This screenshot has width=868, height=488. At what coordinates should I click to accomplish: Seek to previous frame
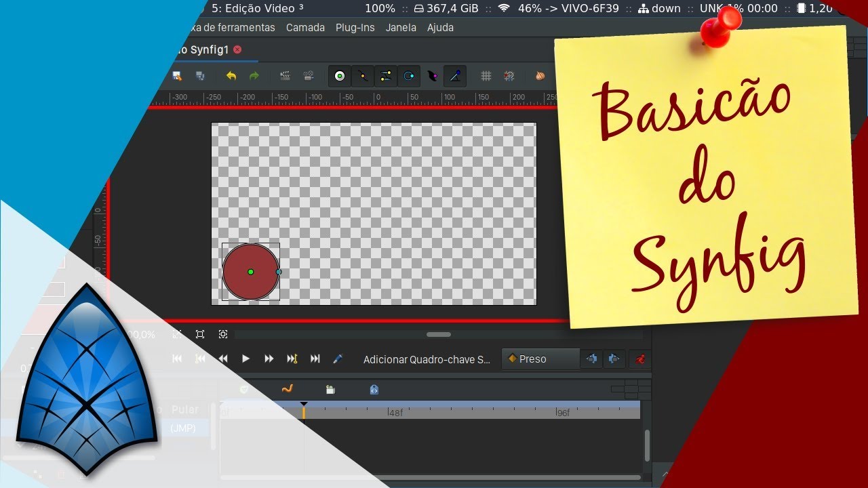(223, 359)
